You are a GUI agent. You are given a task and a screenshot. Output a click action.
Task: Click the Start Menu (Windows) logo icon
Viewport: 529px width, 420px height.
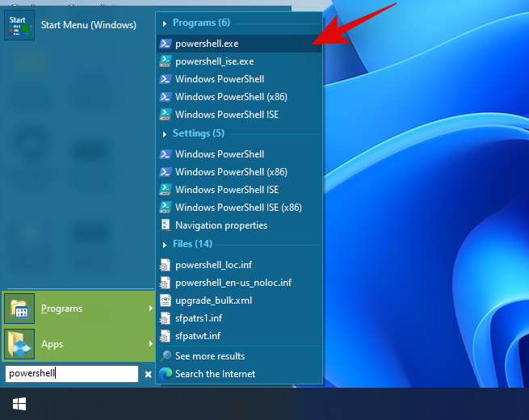click(x=19, y=24)
